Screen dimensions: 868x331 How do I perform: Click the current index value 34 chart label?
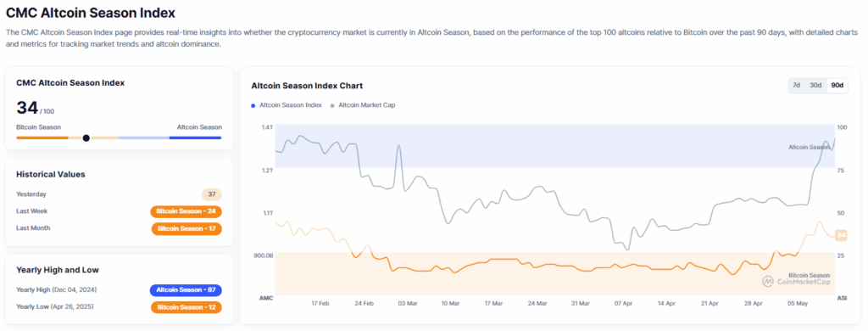click(841, 236)
